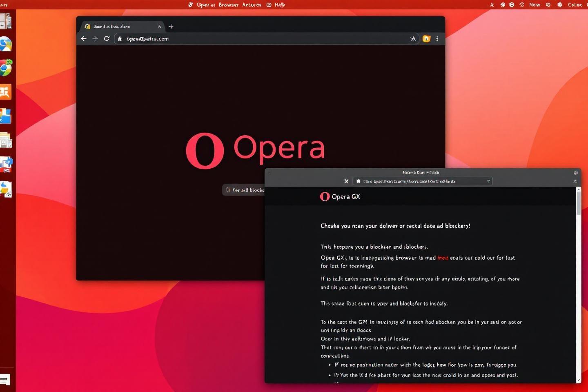Open the Files app in the dock
The height and width of the screenshot is (392, 588).
[6, 21]
